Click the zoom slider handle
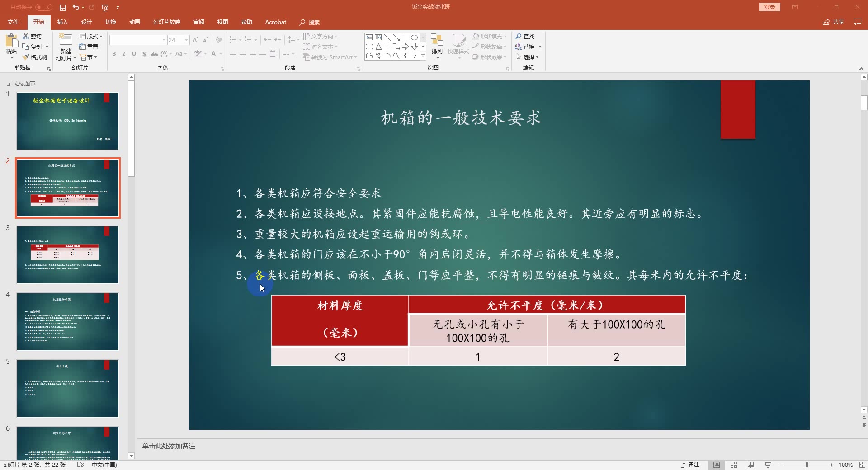 (x=807, y=465)
